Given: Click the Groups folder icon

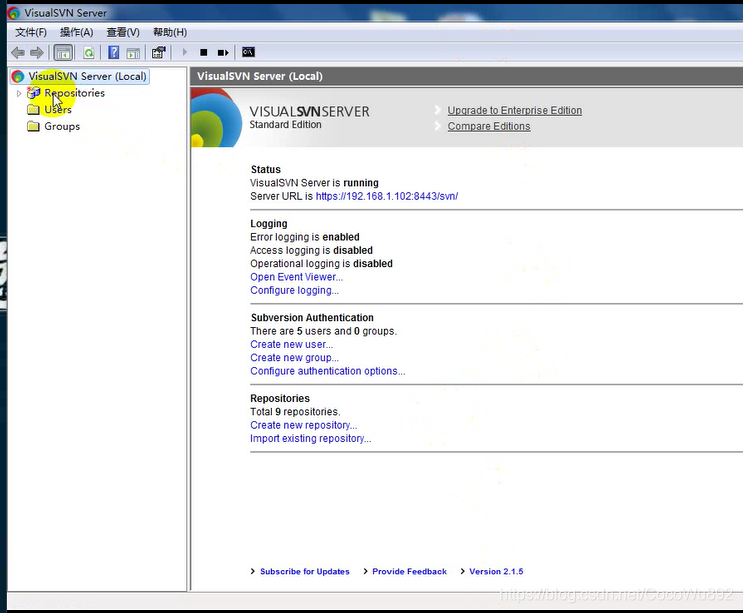Looking at the screenshot, I should tap(33, 126).
